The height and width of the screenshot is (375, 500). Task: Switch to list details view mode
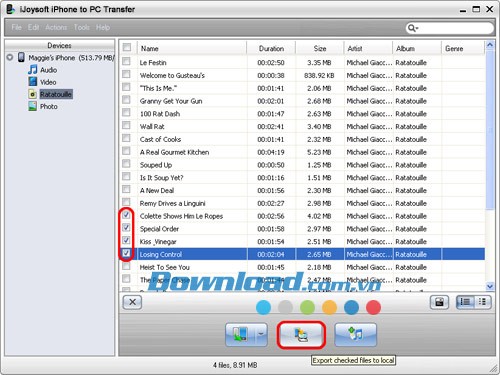point(465,302)
